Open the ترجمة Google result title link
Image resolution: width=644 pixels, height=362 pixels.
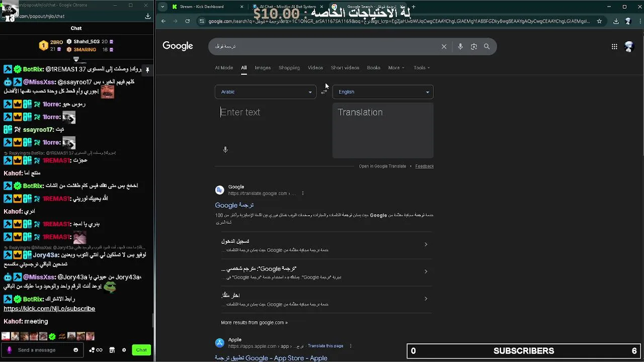click(x=234, y=205)
